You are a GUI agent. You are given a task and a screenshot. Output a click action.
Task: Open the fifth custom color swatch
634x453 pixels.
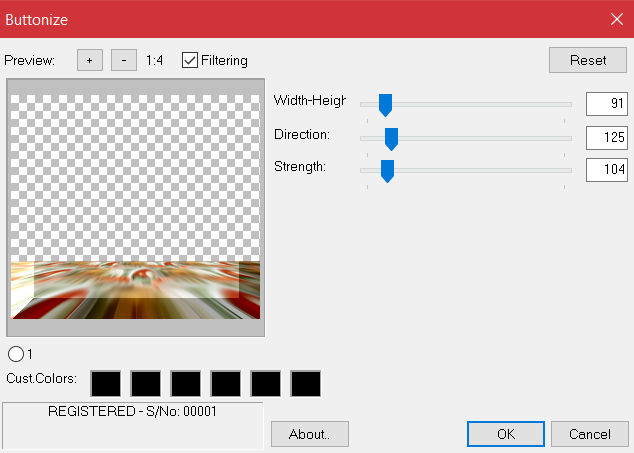[266, 383]
